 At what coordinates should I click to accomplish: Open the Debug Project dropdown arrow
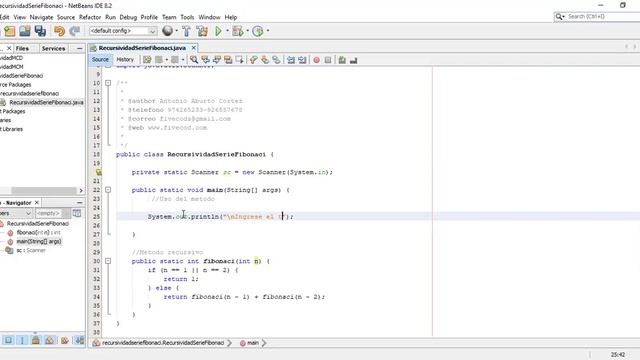247,31
